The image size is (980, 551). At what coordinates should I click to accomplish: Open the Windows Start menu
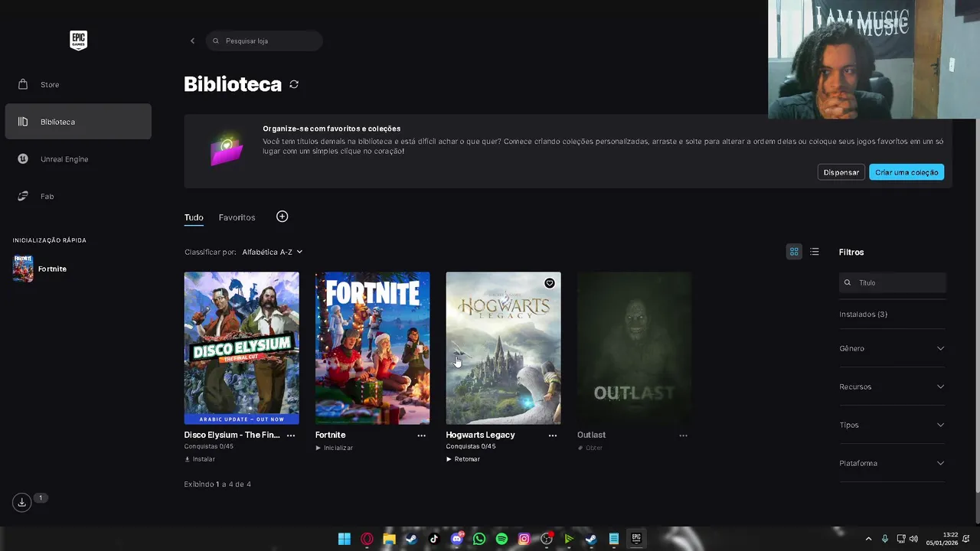[345, 539]
